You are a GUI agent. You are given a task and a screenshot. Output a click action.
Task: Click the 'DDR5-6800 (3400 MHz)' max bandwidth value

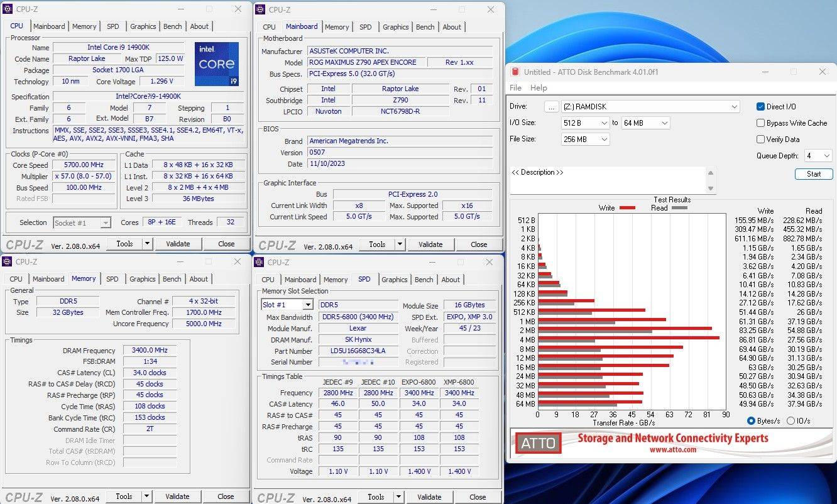coord(358,317)
